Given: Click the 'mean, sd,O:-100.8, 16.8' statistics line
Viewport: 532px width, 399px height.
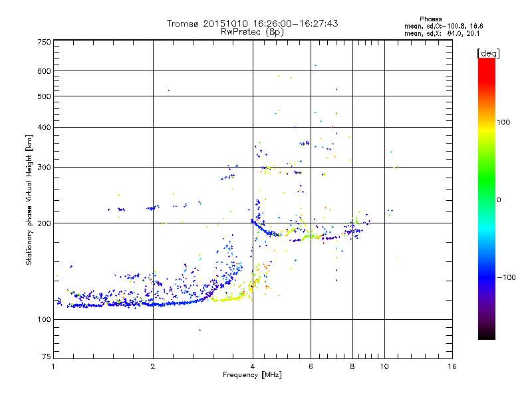Looking at the screenshot, I should click(444, 26).
